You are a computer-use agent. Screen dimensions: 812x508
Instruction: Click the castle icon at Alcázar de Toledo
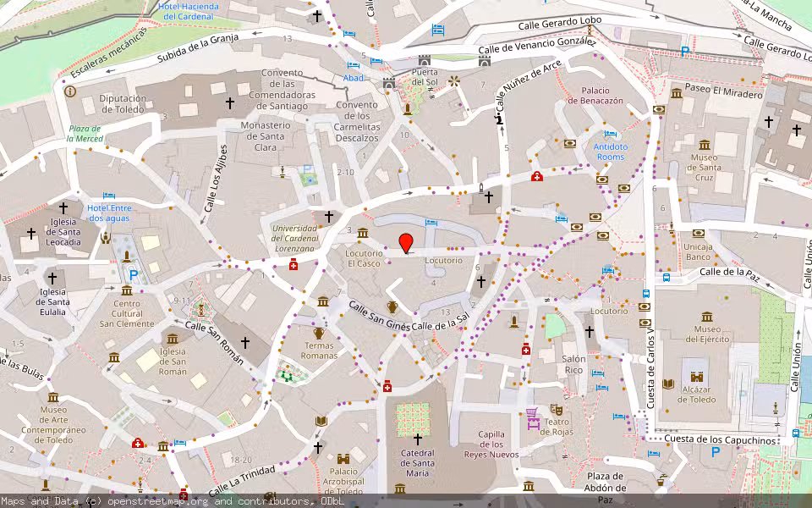point(697,377)
